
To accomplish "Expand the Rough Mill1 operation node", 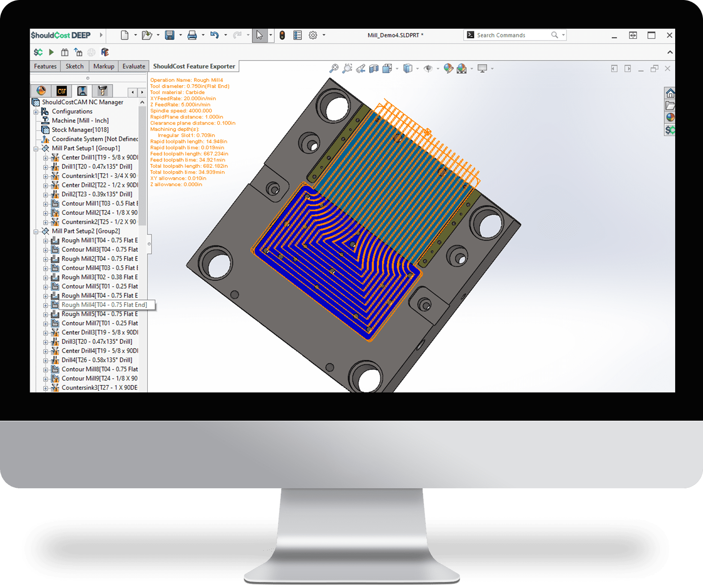I will [x=45, y=241].
